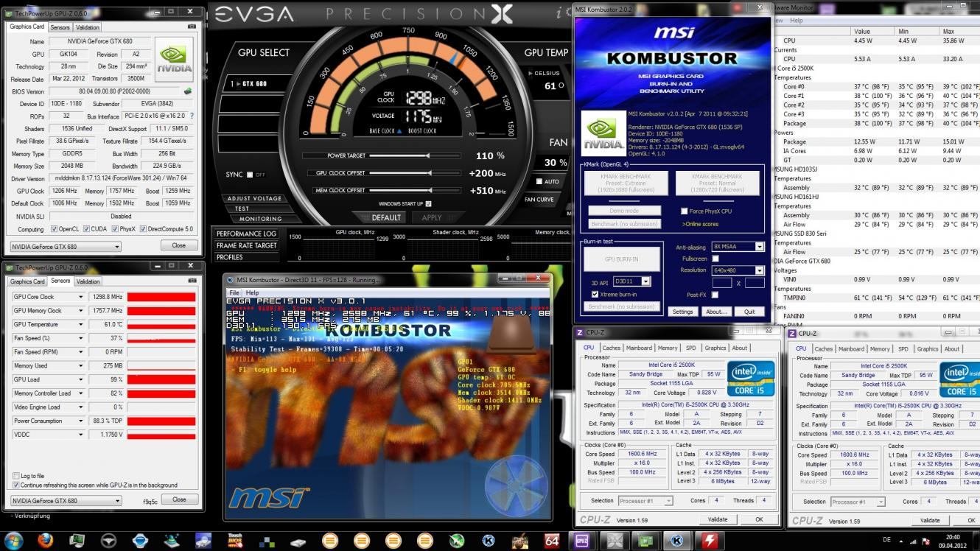Click the Kombustor K taskbar icon
Screen dimensions: 980x551
pos(489,541)
